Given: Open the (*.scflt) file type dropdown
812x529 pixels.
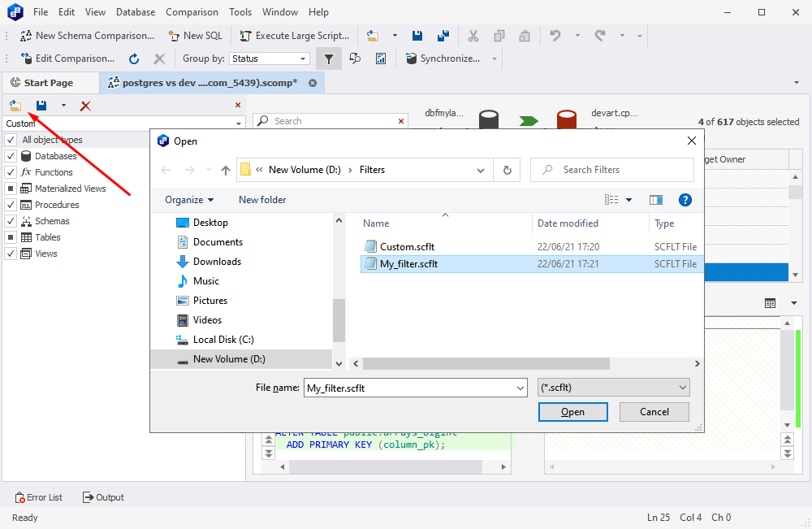Looking at the screenshot, I should [x=614, y=388].
